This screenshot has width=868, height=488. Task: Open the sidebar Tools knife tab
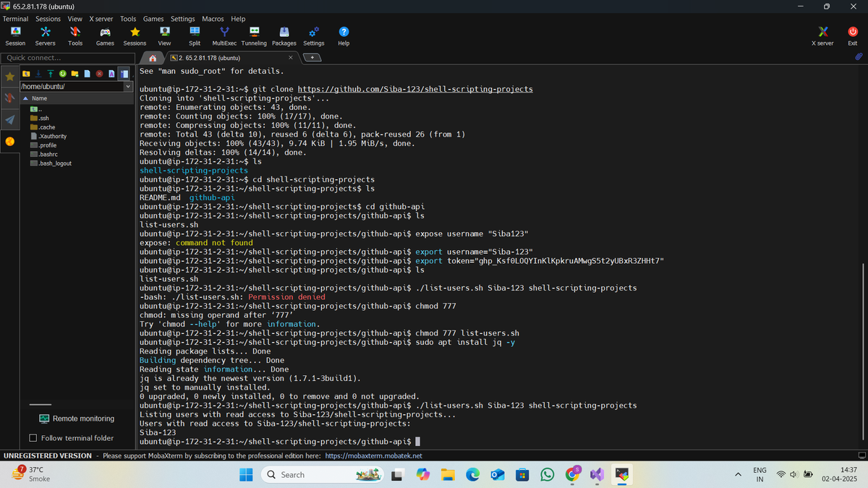(9, 98)
